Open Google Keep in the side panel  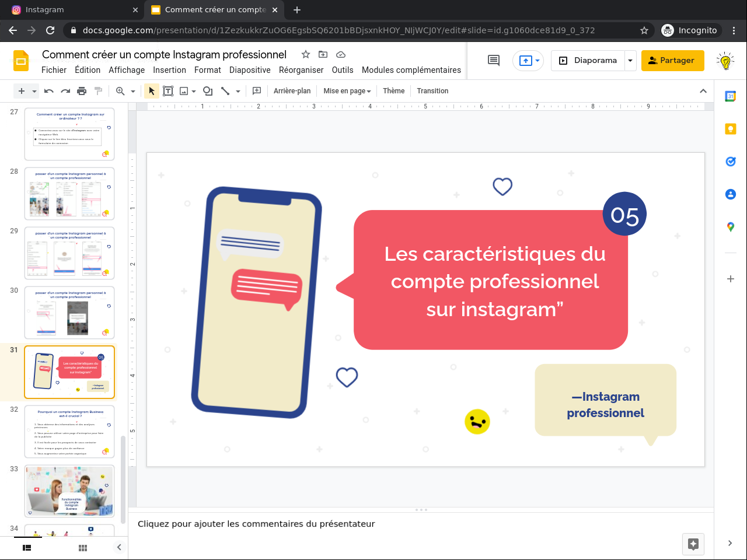coord(730,129)
